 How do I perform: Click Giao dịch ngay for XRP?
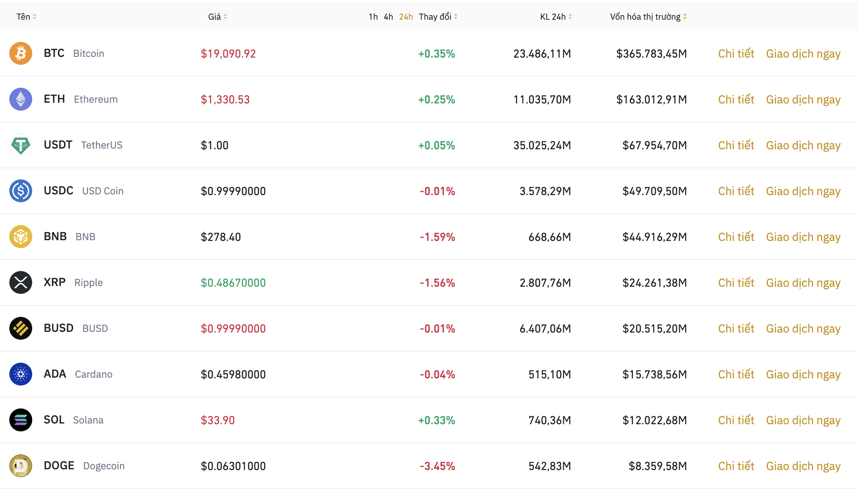coord(803,283)
